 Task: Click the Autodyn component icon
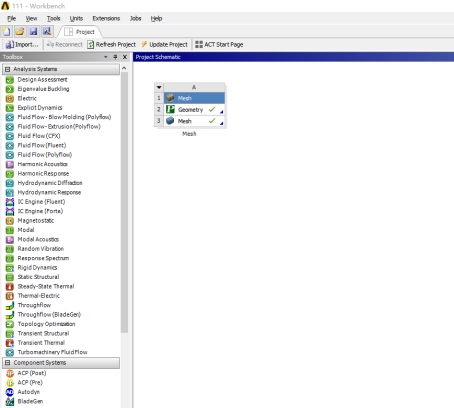click(x=10, y=392)
